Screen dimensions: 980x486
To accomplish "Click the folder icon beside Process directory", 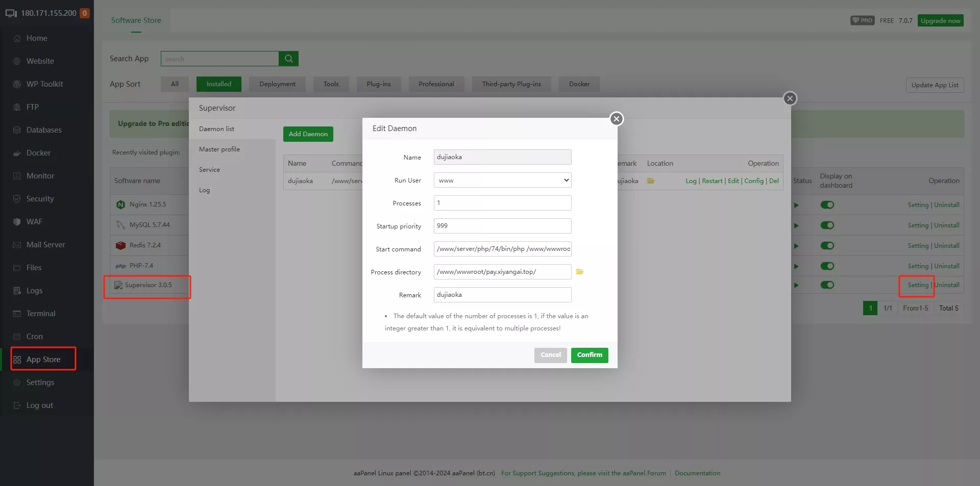I will [579, 272].
